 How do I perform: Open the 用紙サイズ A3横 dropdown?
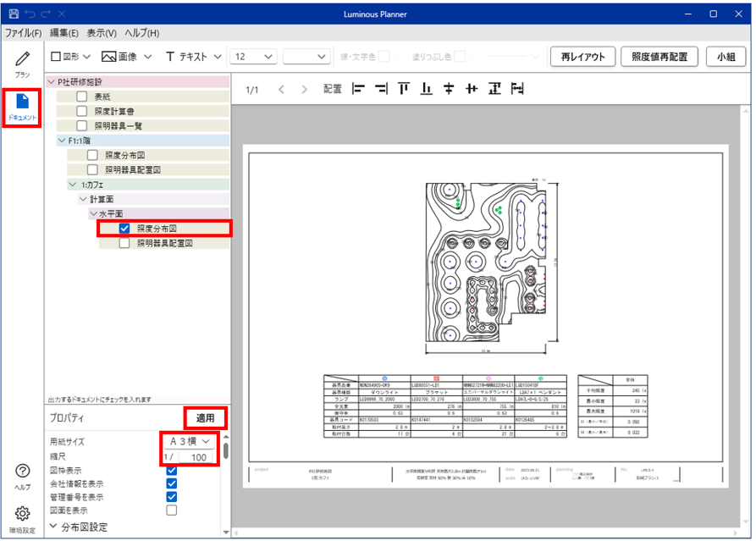190,442
